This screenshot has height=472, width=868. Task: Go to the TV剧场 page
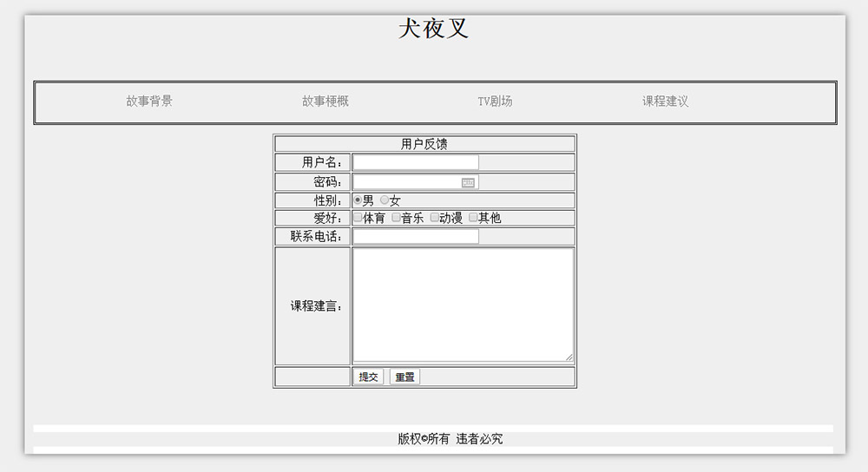(x=495, y=102)
